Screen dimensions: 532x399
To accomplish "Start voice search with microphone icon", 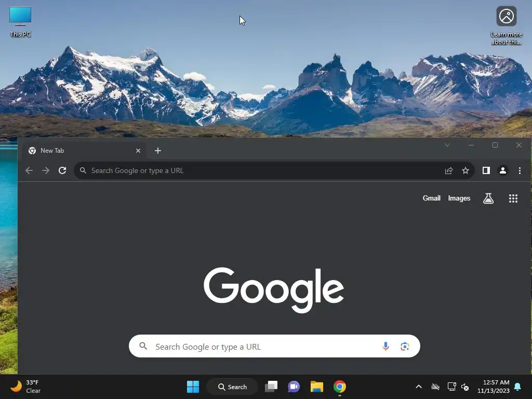I will pyautogui.click(x=385, y=346).
